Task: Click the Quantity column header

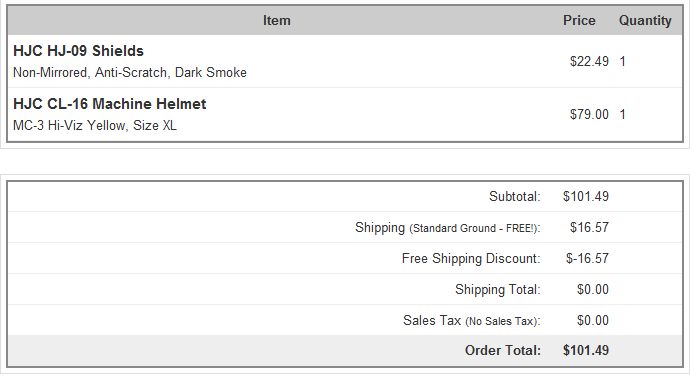Action: point(645,21)
